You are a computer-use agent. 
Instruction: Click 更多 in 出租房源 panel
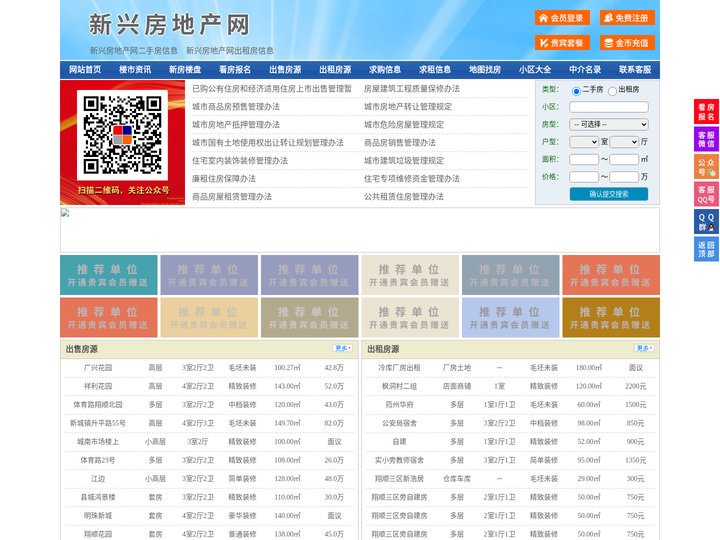point(644,349)
